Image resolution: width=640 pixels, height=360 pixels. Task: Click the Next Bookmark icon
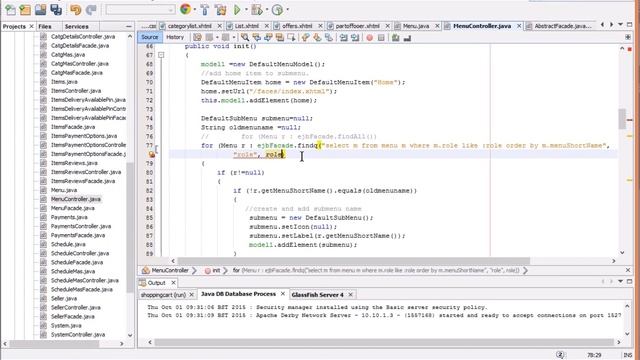click(317, 38)
